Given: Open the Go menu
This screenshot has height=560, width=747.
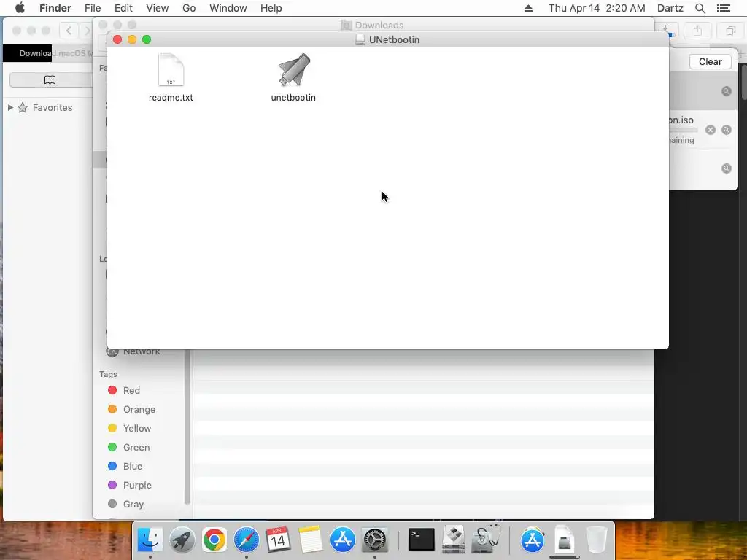Looking at the screenshot, I should point(189,8).
